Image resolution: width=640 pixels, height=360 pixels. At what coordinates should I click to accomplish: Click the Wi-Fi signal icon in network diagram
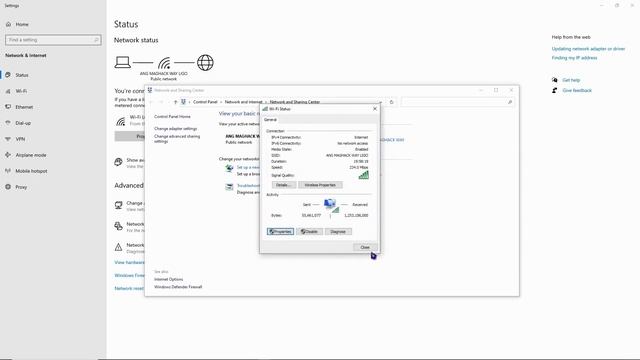[164, 63]
